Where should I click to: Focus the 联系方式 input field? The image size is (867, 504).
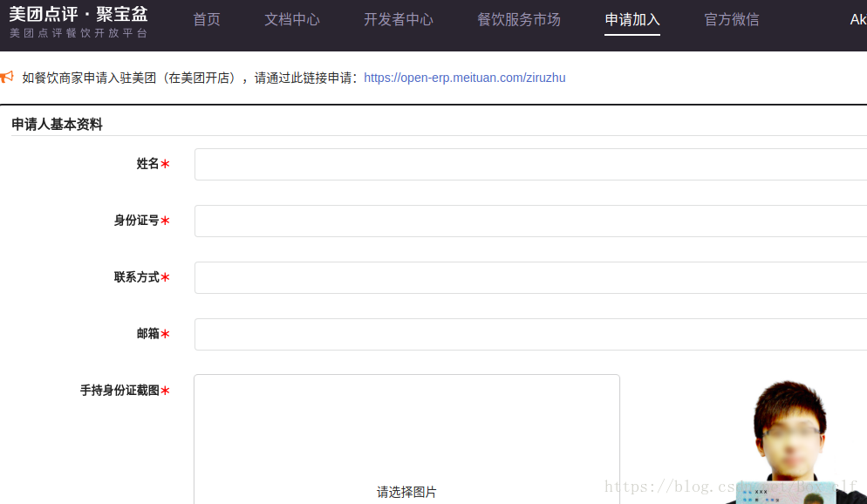pyautogui.click(x=531, y=277)
